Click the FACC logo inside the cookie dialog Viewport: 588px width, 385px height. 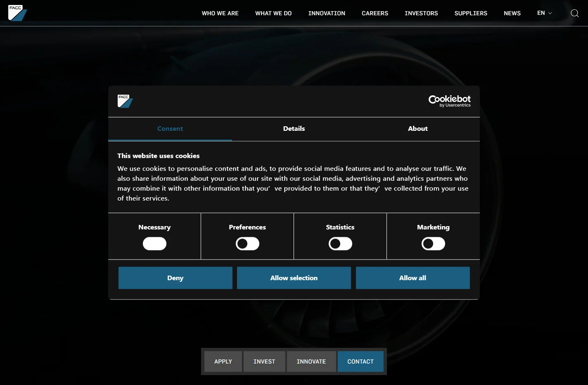tap(125, 101)
